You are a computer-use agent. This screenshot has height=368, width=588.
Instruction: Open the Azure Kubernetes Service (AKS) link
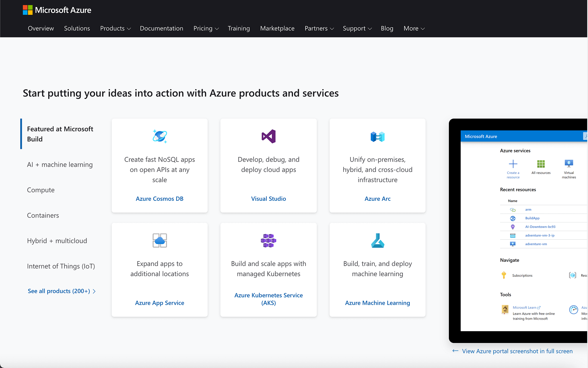pos(269,299)
